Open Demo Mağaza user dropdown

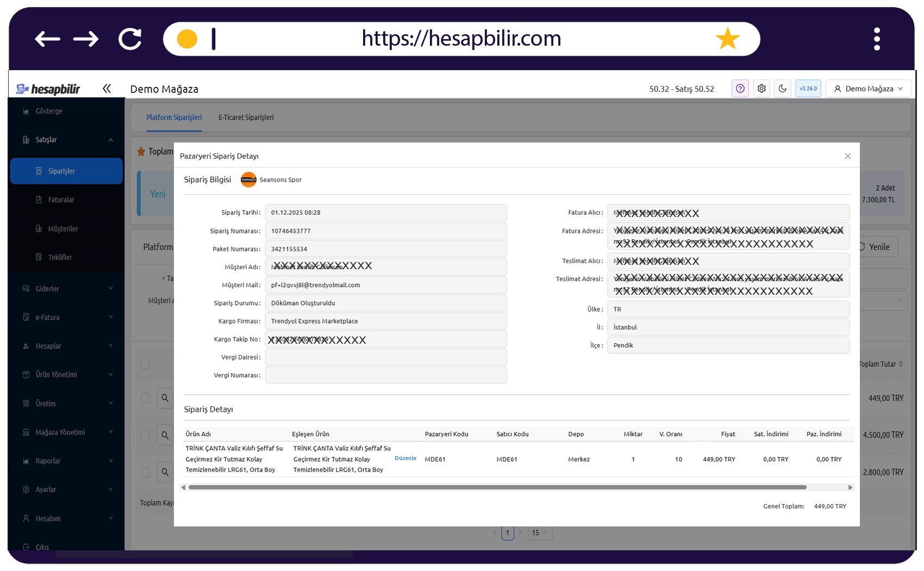[868, 89]
